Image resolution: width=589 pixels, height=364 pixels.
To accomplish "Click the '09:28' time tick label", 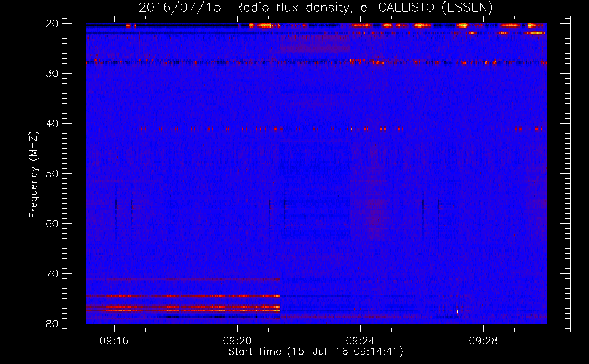I will pos(483,341).
